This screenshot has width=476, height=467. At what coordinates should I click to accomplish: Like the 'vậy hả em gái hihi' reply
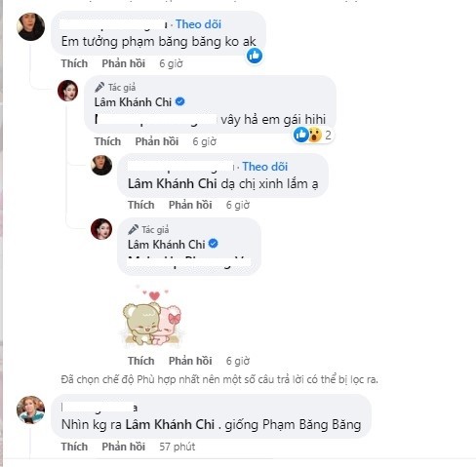(107, 141)
